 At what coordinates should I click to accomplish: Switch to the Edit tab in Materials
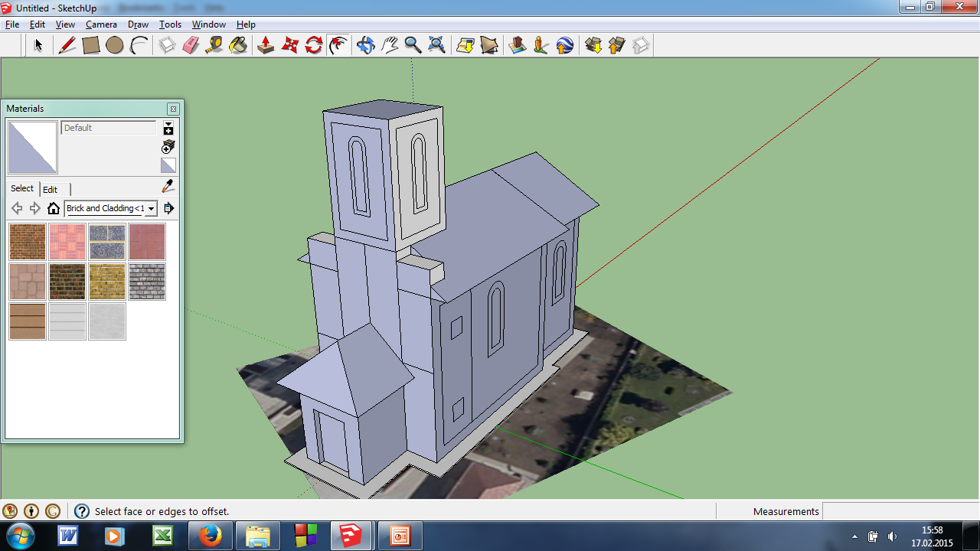click(50, 189)
